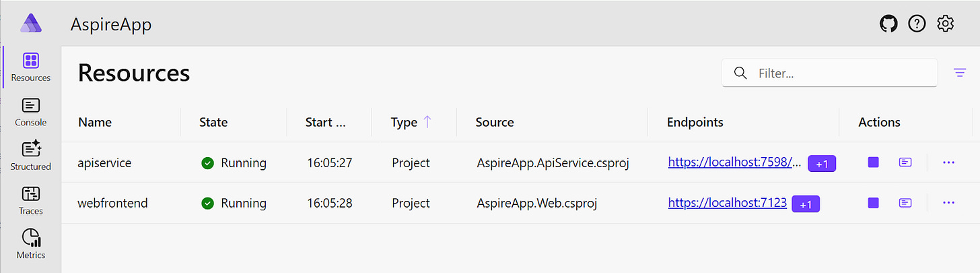980x273 pixels.
Task: Expand the +1 endpoints badge for apiservice
Action: (821, 163)
